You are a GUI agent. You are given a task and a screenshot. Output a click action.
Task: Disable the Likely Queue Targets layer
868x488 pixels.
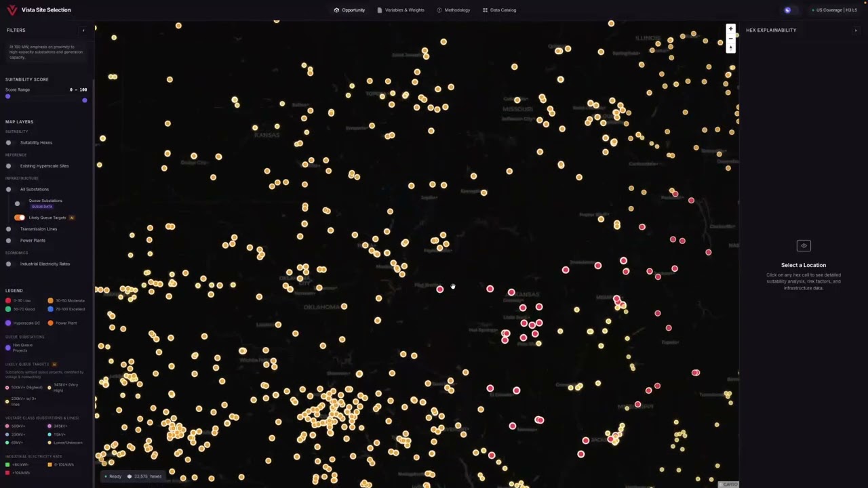[20, 218]
